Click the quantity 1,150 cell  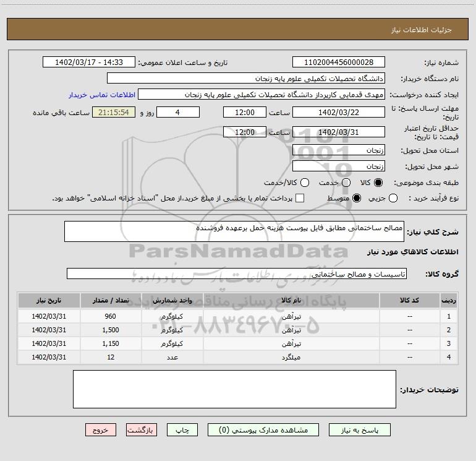(x=111, y=343)
